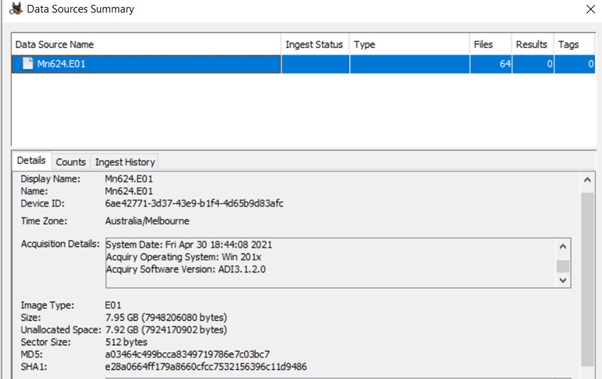Sort by Files column header
This screenshot has height=379, width=602.
(490, 45)
